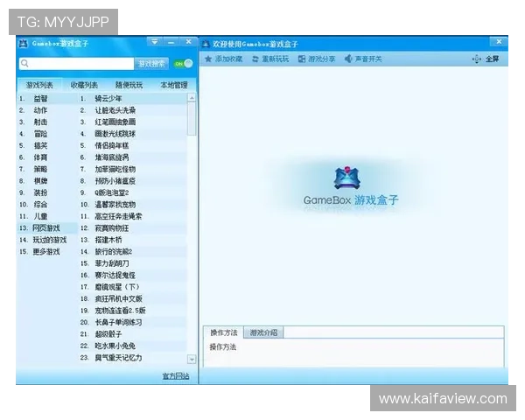The width and height of the screenshot is (525, 420).
Task: Click the replay game (重新玩玩) toolbar button
Action: coord(269,59)
